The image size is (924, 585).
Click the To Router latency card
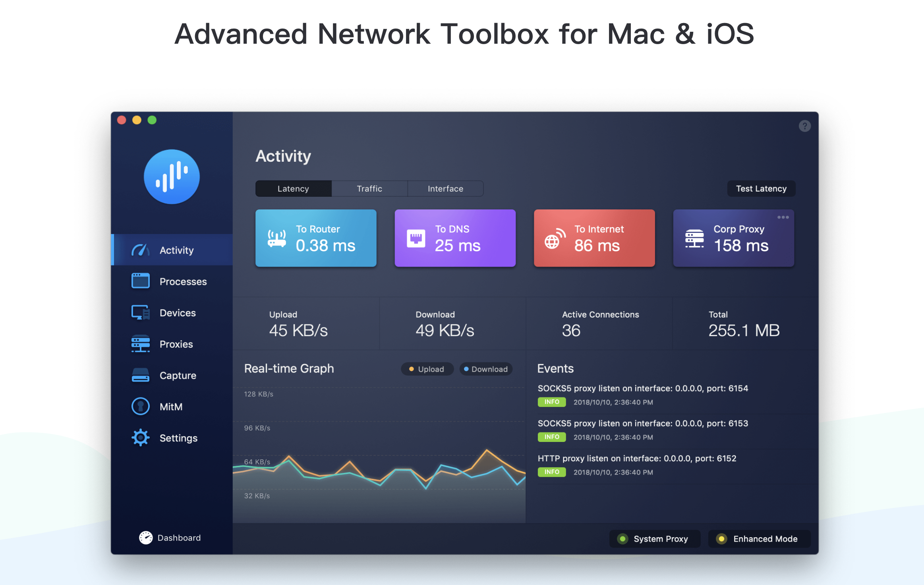pyautogui.click(x=316, y=238)
